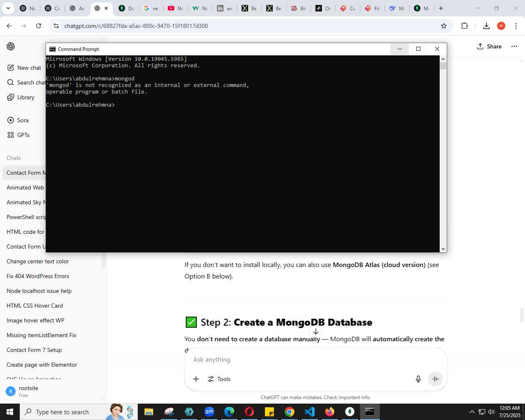525x420 pixels.
Task: Switch to the LinkedIn tab
Action: (x=224, y=8)
